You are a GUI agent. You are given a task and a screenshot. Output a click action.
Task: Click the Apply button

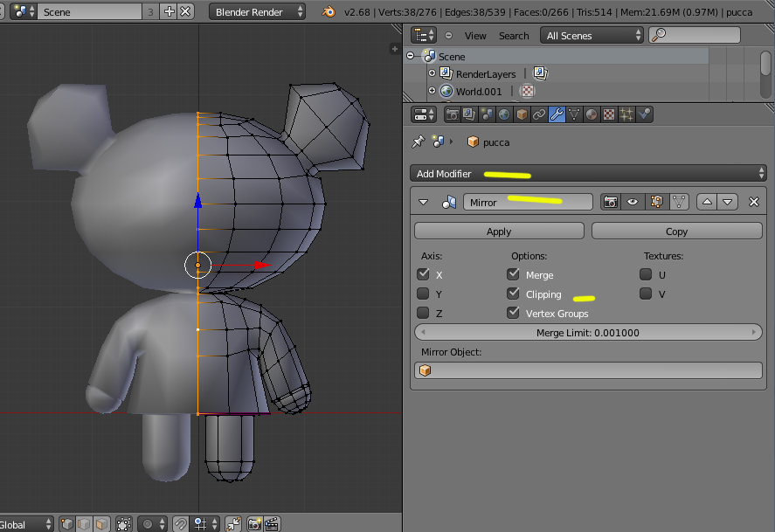tap(499, 231)
